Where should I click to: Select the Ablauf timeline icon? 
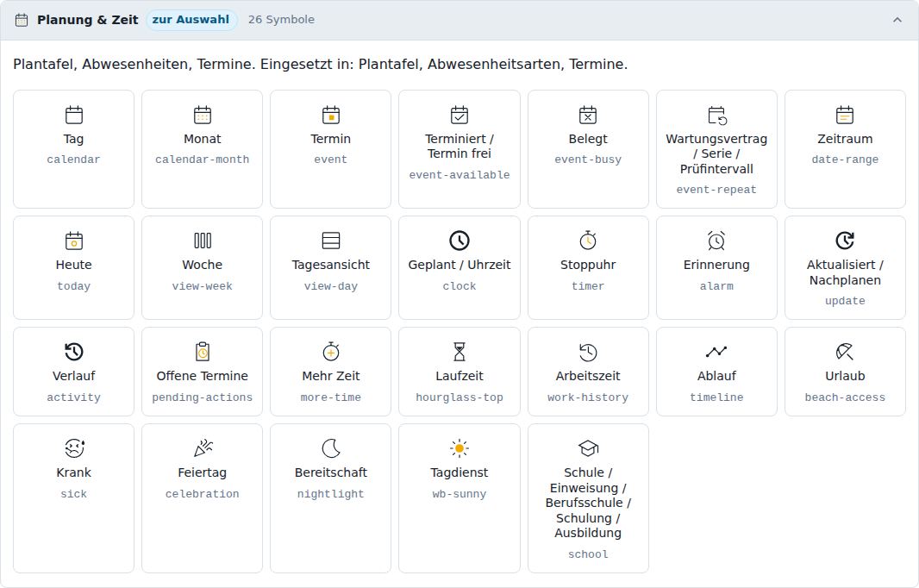(716, 352)
